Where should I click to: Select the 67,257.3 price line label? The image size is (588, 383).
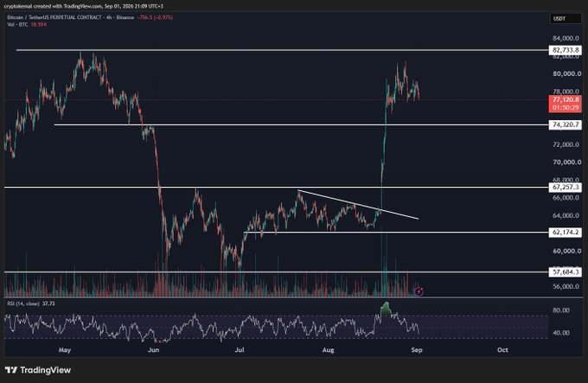point(566,187)
